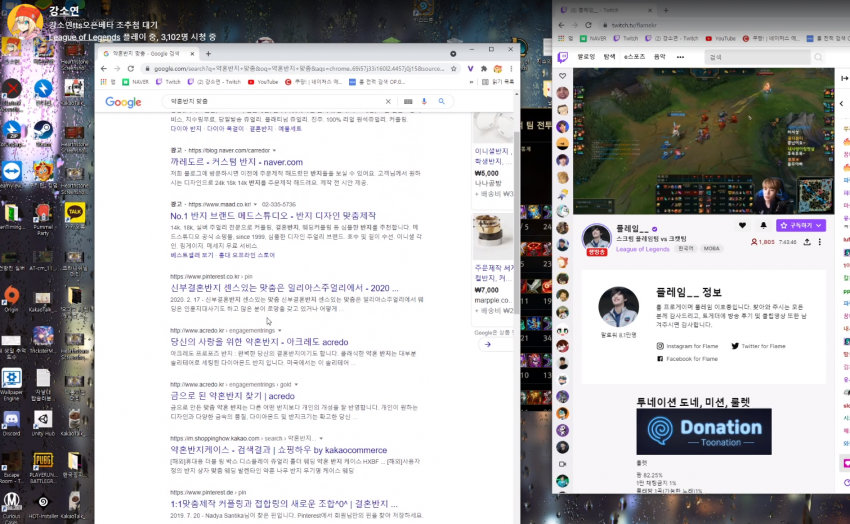
Task: Open more Twitch navigation menu dots
Action: point(680,57)
